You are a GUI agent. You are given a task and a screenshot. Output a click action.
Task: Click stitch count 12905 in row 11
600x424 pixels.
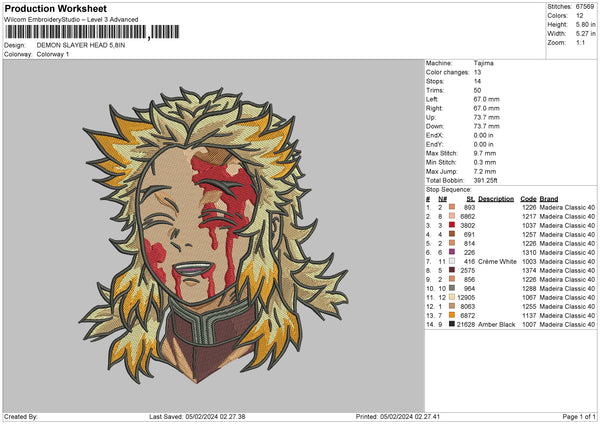click(x=466, y=298)
